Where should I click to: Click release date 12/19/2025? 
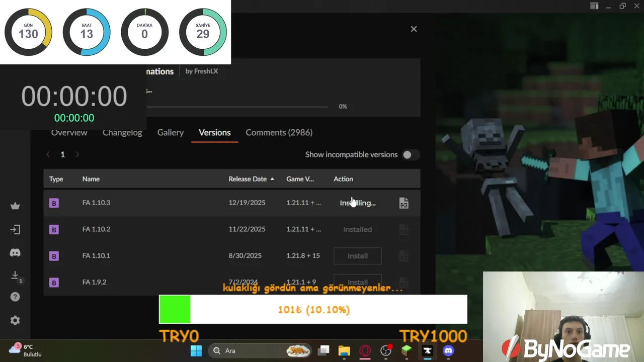(x=247, y=203)
